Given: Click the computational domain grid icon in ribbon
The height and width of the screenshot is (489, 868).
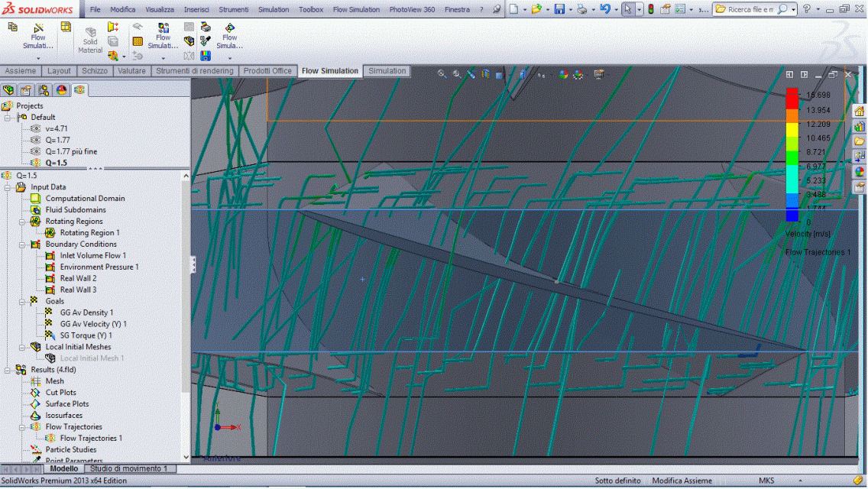Looking at the screenshot, I should click(x=65, y=28).
